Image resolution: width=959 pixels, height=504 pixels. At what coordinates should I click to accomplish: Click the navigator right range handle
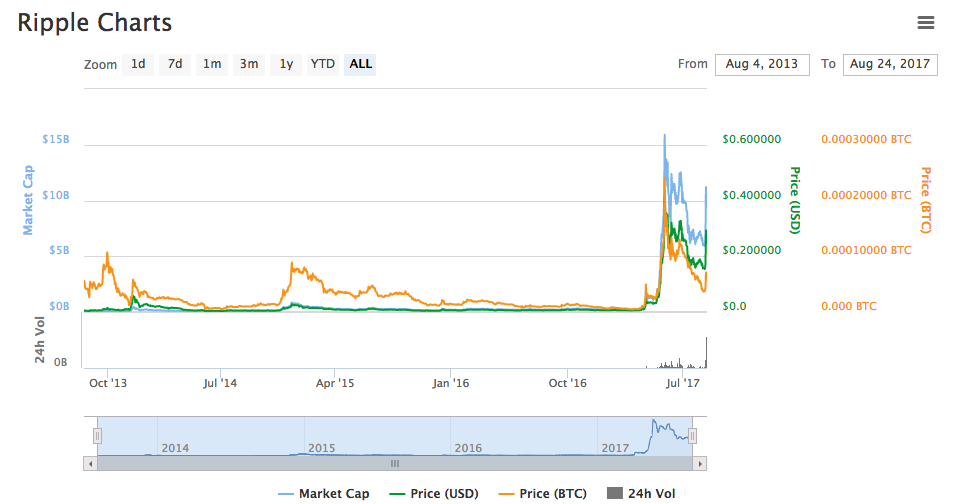692,435
